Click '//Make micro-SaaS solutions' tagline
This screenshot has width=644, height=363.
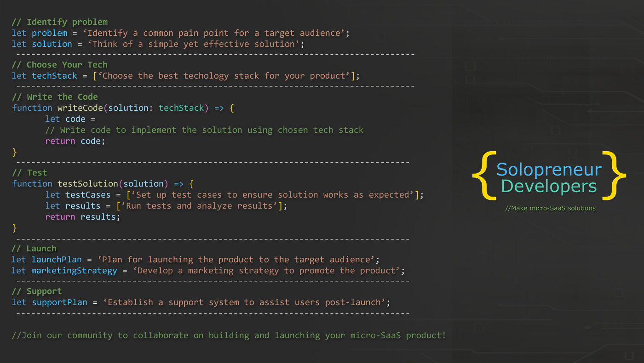(550, 208)
